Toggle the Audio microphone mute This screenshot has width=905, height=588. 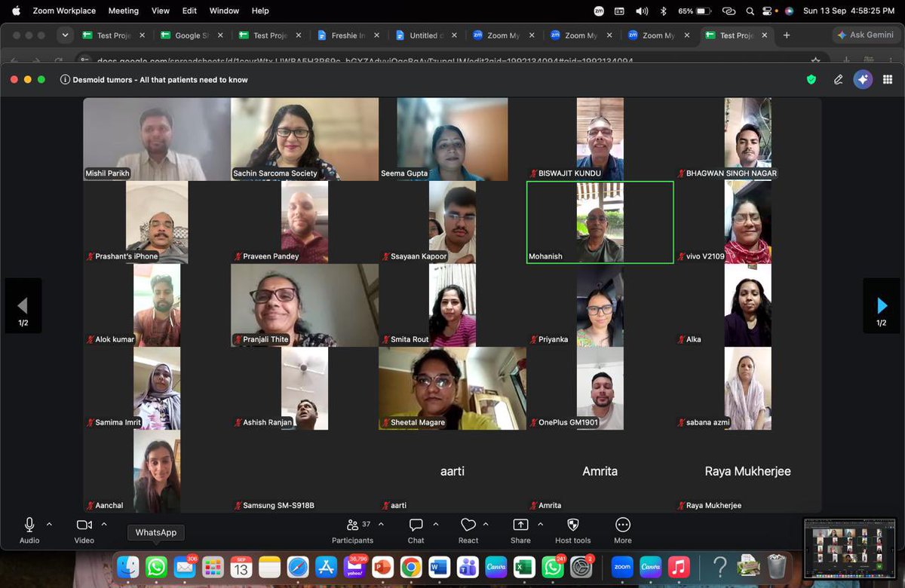click(29, 525)
